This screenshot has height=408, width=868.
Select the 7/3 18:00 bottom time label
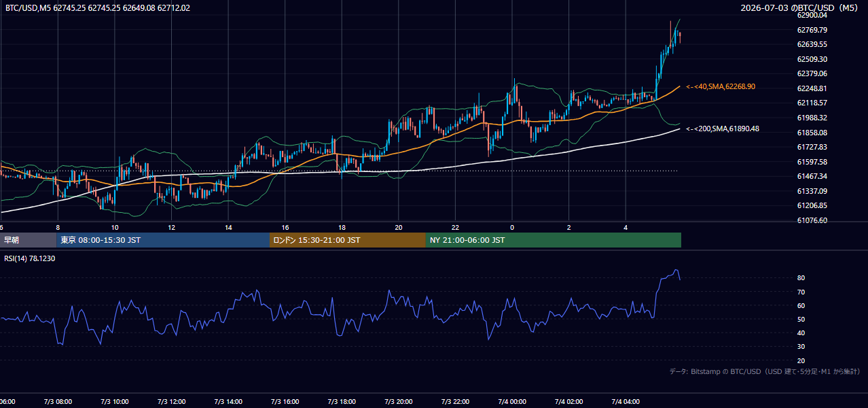click(x=342, y=401)
